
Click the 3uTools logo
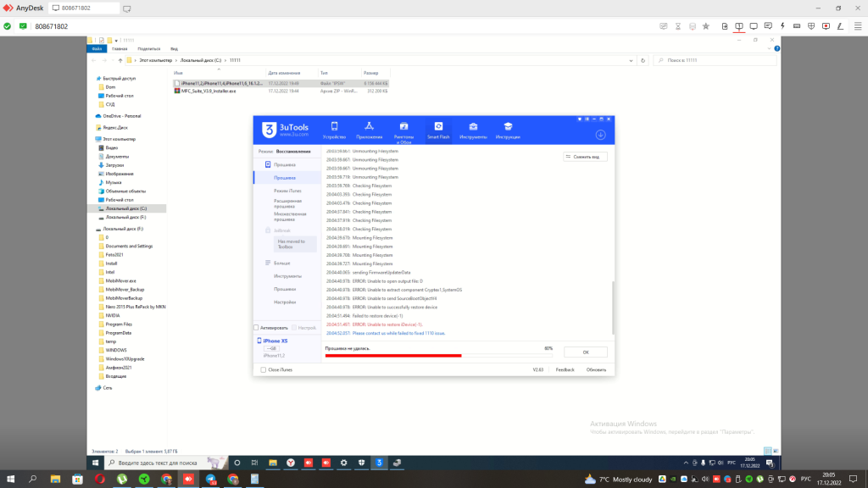click(x=285, y=130)
